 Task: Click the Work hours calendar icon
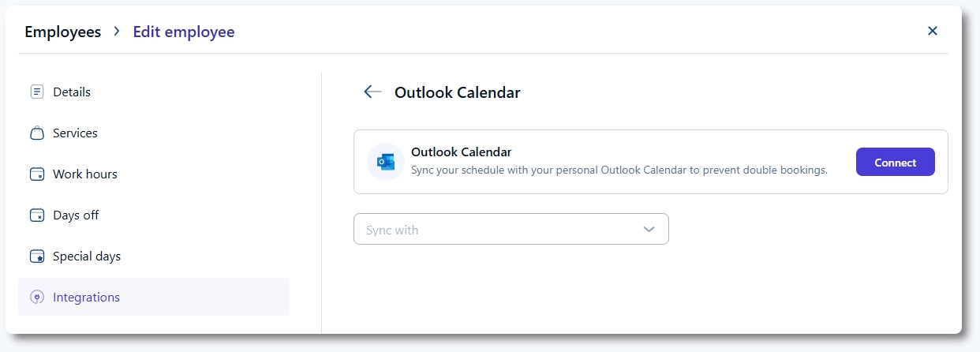(36, 174)
